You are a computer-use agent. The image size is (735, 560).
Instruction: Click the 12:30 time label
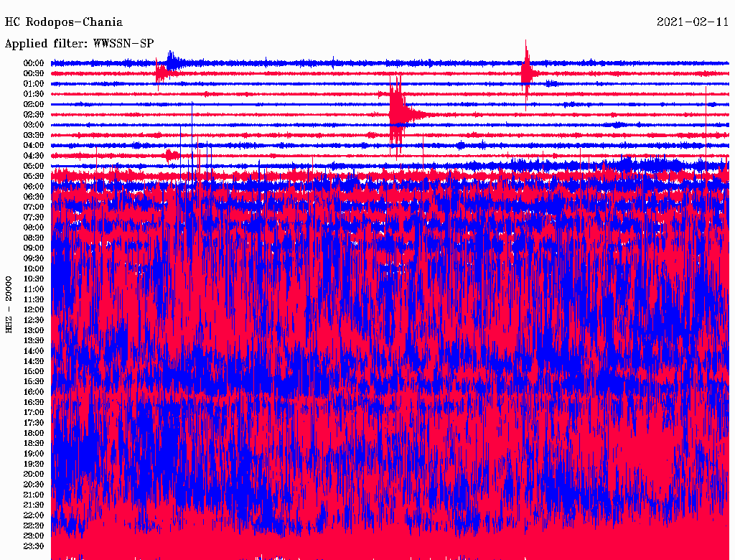[x=34, y=320]
